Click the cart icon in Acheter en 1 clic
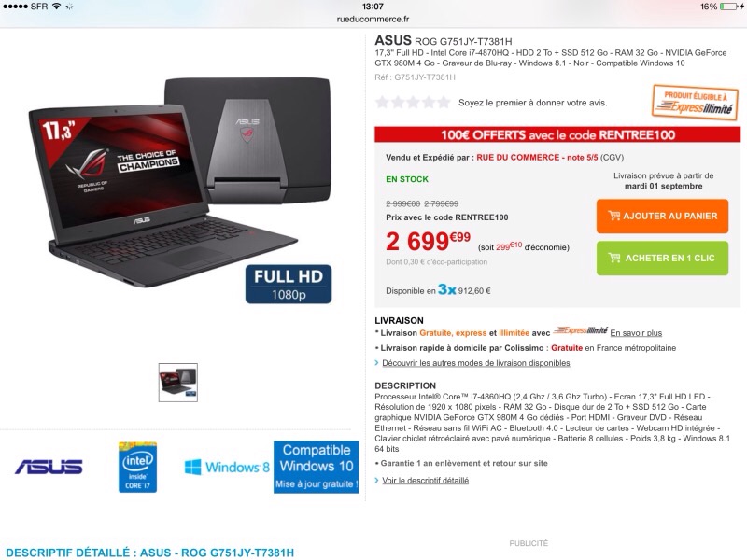Screen dimensions: 747x560 tap(614, 258)
